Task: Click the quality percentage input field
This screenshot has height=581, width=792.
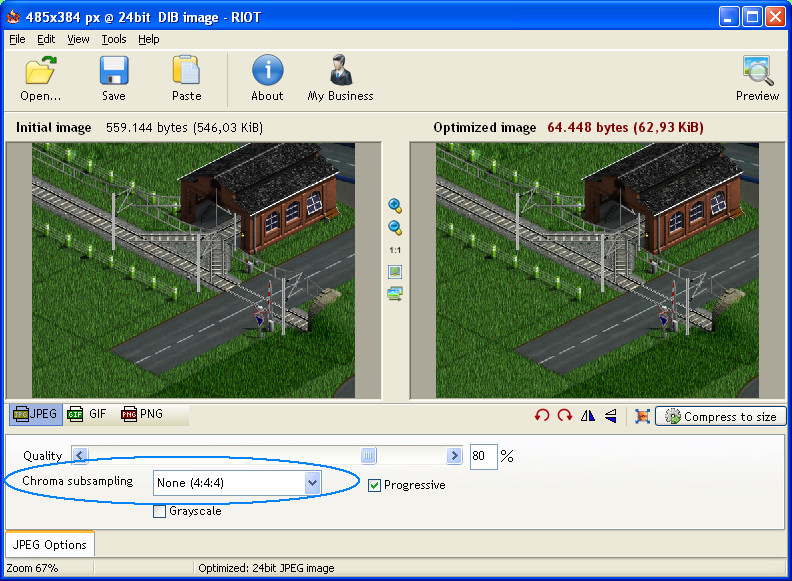Action: click(483, 456)
